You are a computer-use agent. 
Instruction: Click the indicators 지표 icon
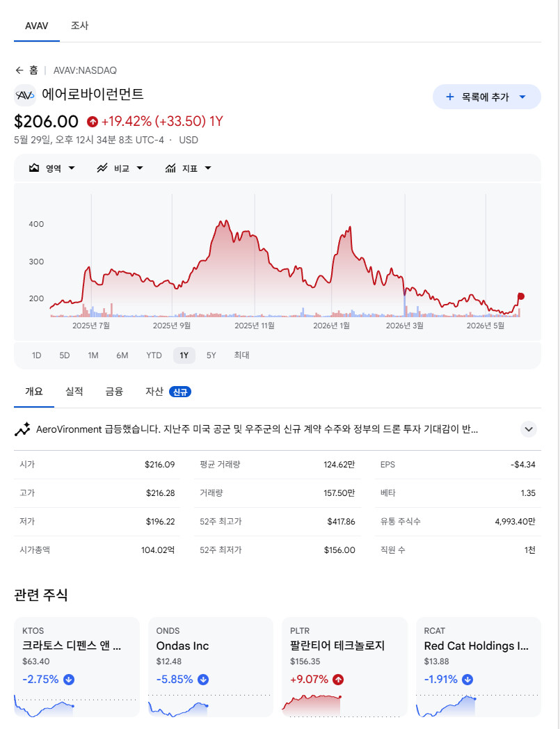tap(170, 168)
